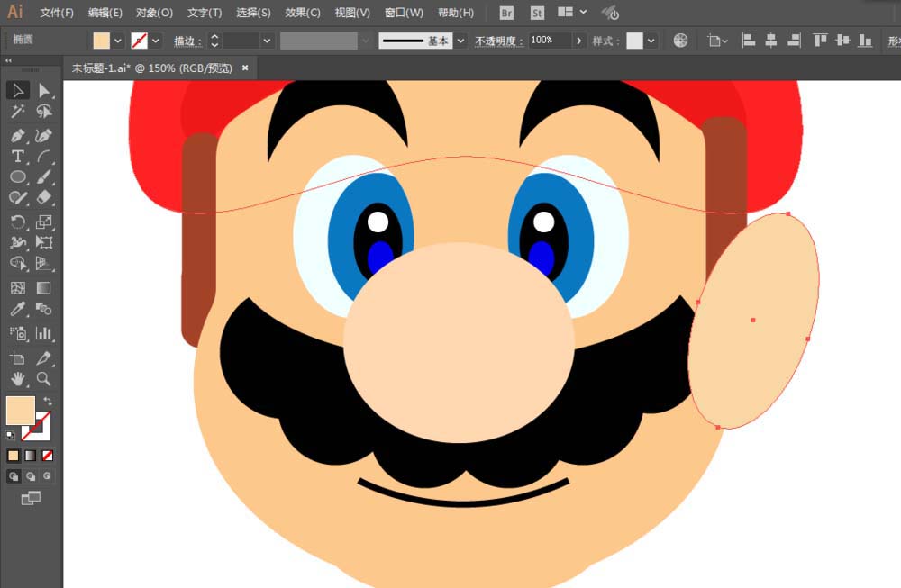Choose the Blend tool
Viewport: 901px width, 588px height.
click(x=43, y=309)
